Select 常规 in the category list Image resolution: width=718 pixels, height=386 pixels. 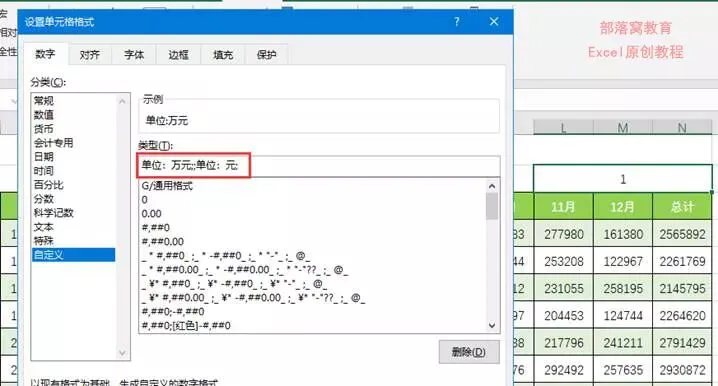point(73,101)
